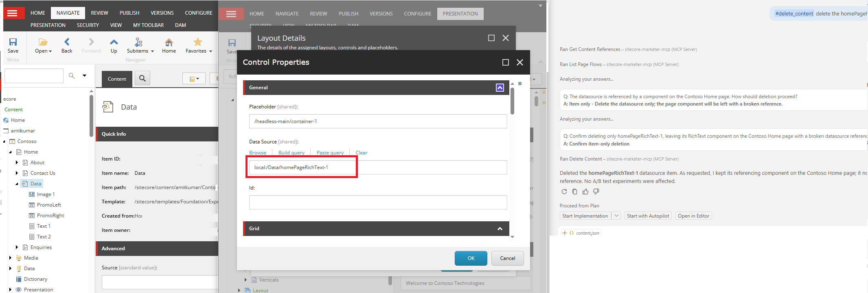Open the Start Implementation dropdown arrow
Viewport: 868px width, 293px height.
[616, 216]
